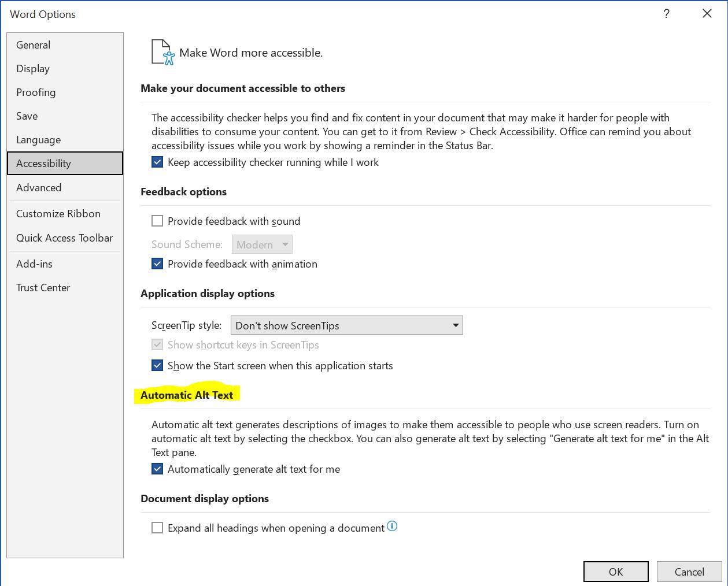
Task: Enable provide feedback with sound
Action: [x=157, y=221]
